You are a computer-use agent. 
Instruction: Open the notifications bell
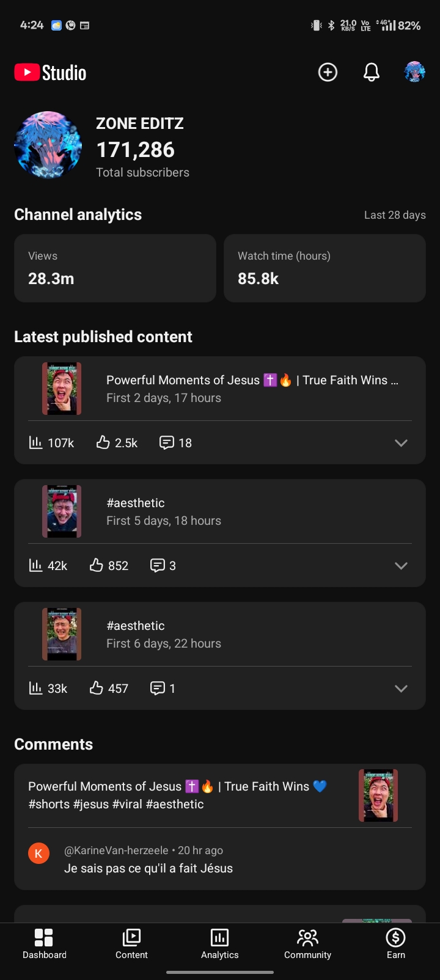[x=372, y=72]
